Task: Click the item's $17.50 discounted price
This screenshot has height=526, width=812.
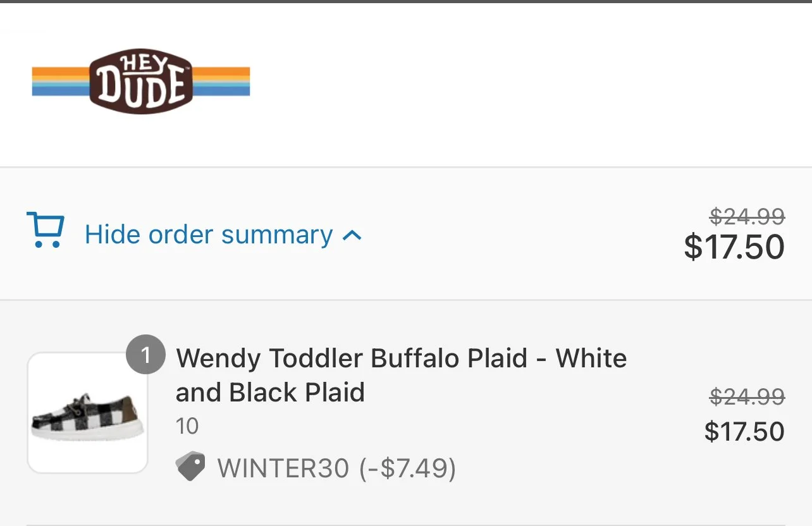Action: point(744,431)
